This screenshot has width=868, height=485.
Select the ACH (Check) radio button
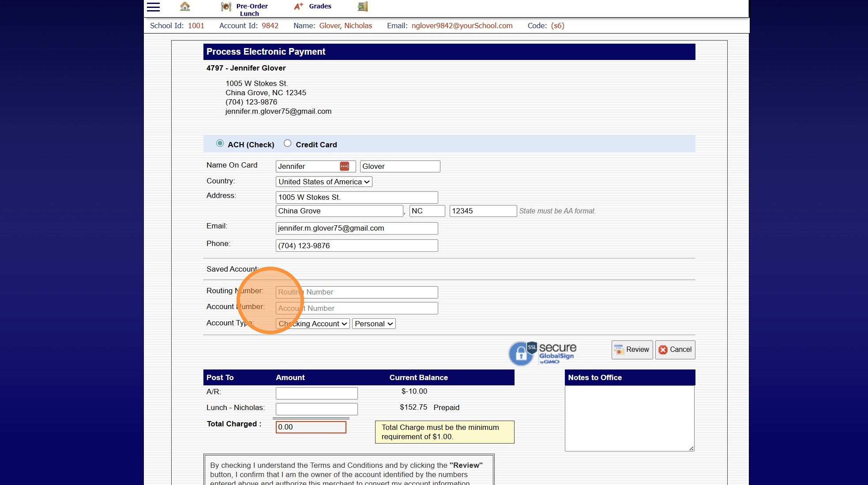click(220, 143)
